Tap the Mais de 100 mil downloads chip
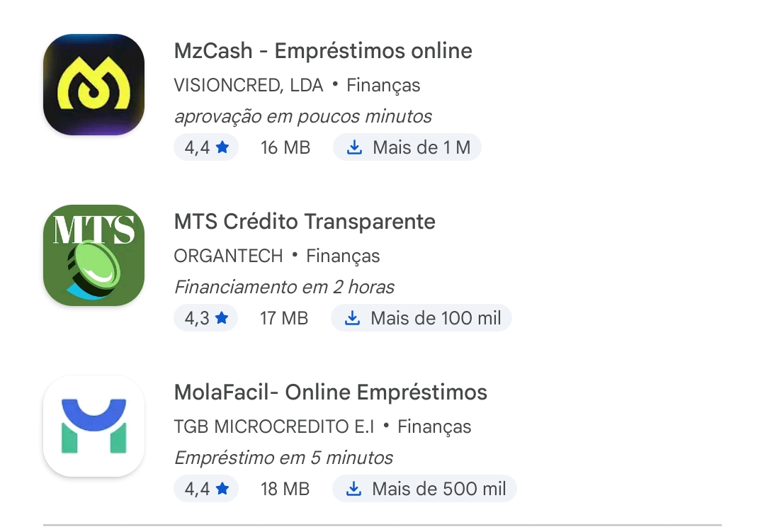The height and width of the screenshot is (532, 765). coord(421,318)
